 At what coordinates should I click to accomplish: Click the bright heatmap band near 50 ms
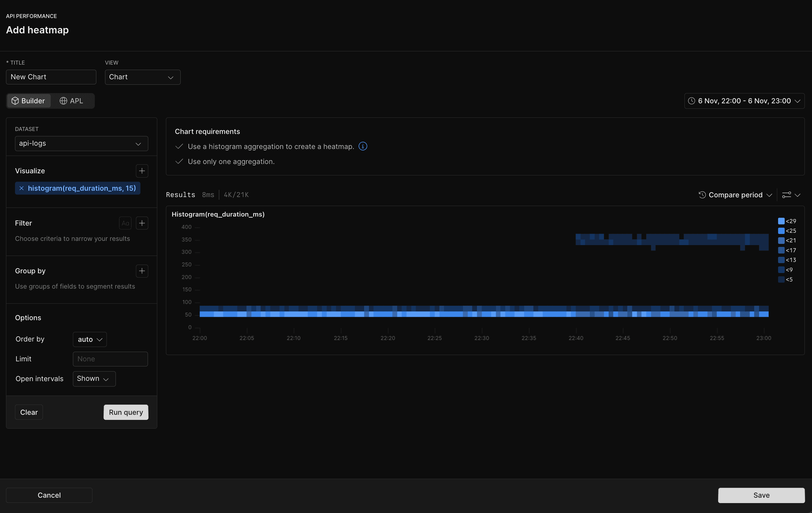484,314
